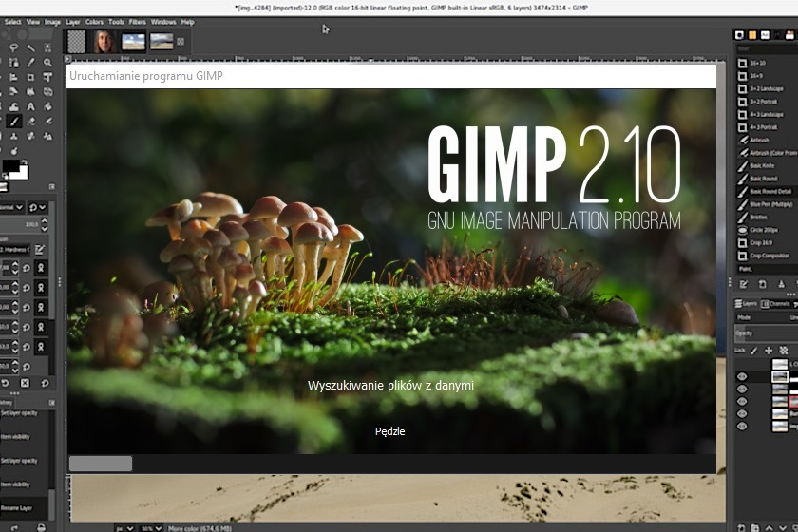
Task: Switch to the Channels tab
Action: (x=775, y=303)
